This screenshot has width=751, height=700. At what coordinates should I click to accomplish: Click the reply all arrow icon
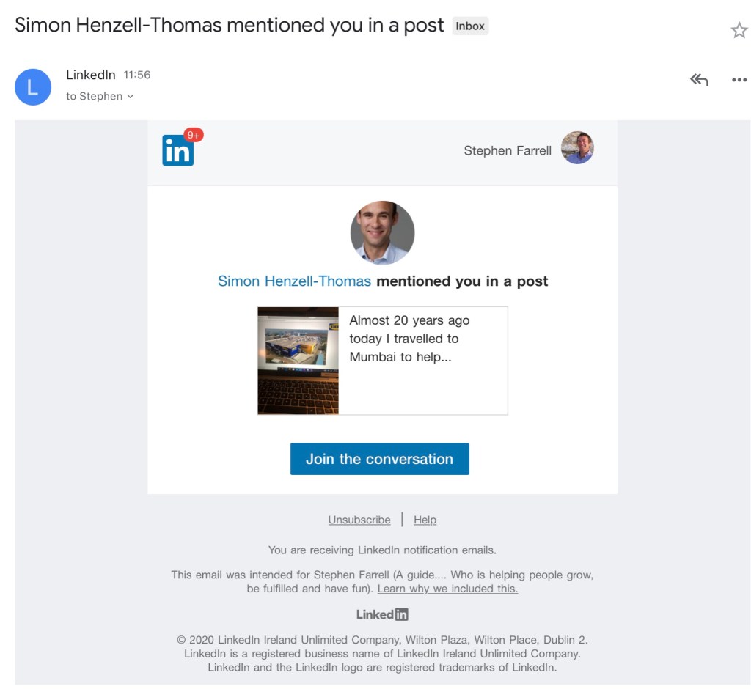click(x=699, y=80)
